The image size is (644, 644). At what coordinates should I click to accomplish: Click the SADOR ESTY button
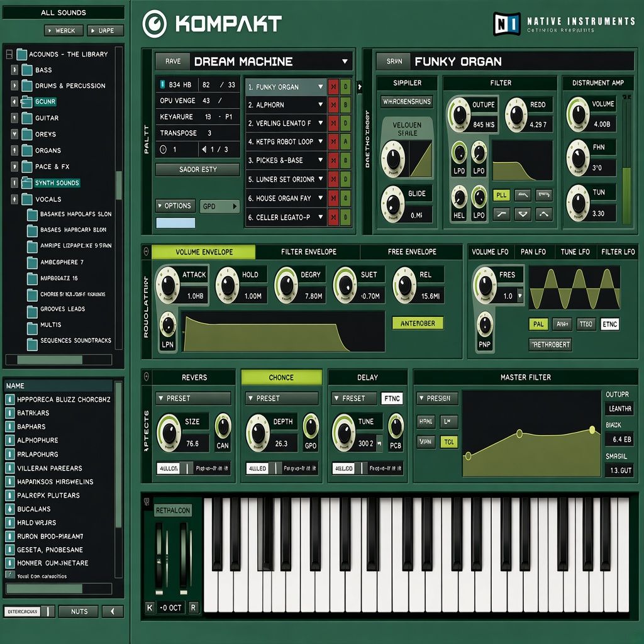point(197,169)
